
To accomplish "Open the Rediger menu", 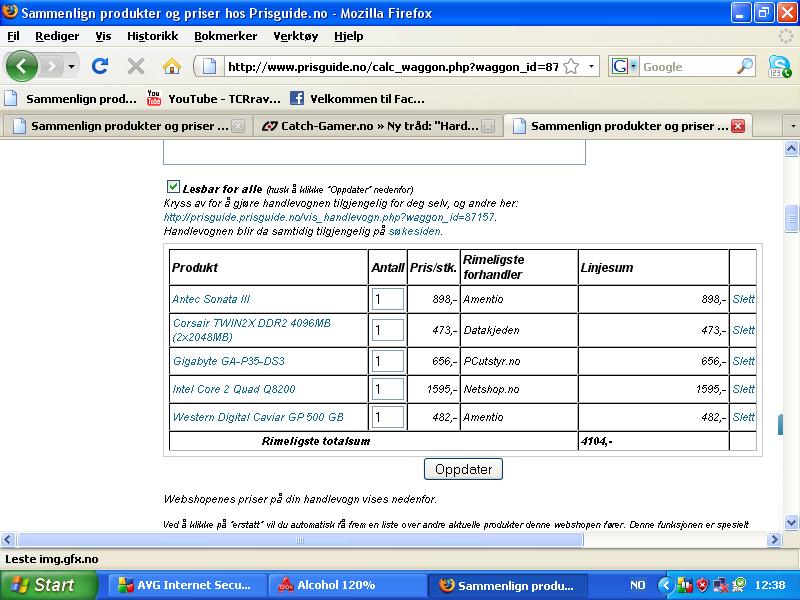I will coord(57,36).
